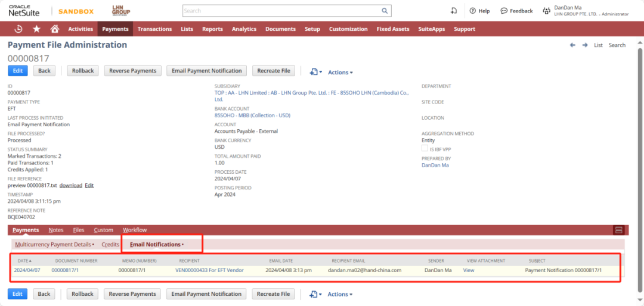644x306 pixels.
Task: Click the bottom Rollback button
Action: [x=82, y=294]
